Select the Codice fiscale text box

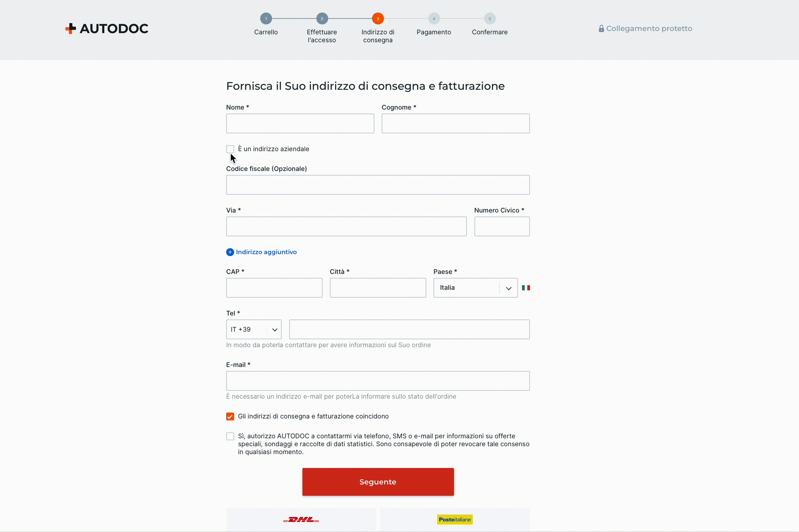tap(377, 185)
